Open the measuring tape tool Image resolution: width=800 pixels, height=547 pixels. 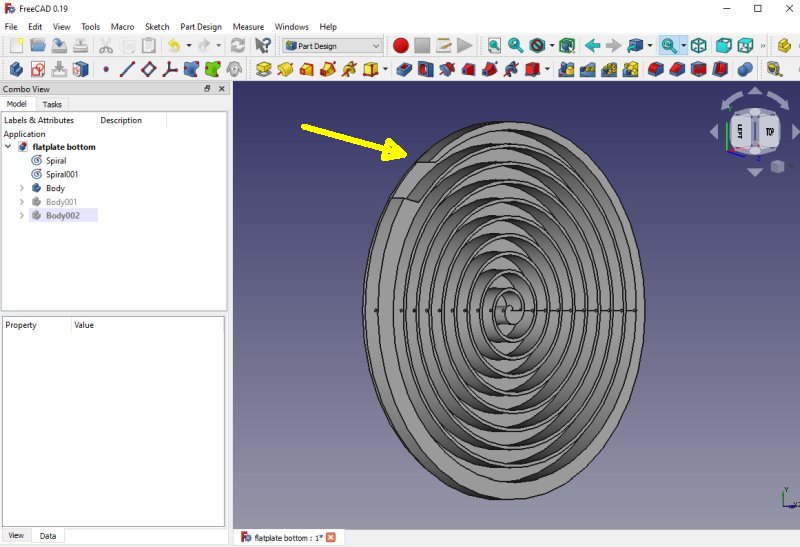774,69
